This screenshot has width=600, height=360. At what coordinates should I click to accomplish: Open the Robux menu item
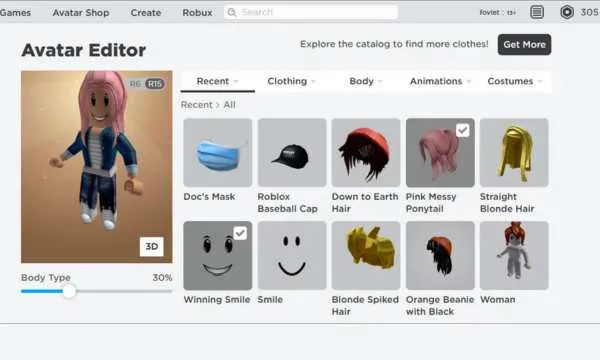pyautogui.click(x=197, y=13)
